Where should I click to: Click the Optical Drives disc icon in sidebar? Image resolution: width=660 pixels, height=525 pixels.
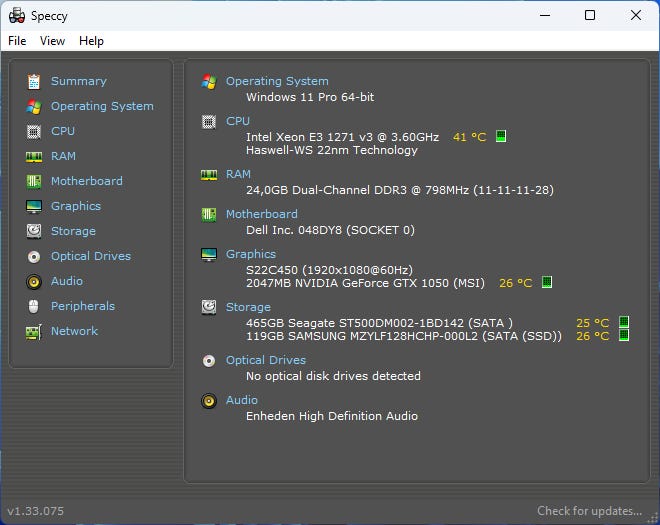pyautogui.click(x=34, y=256)
